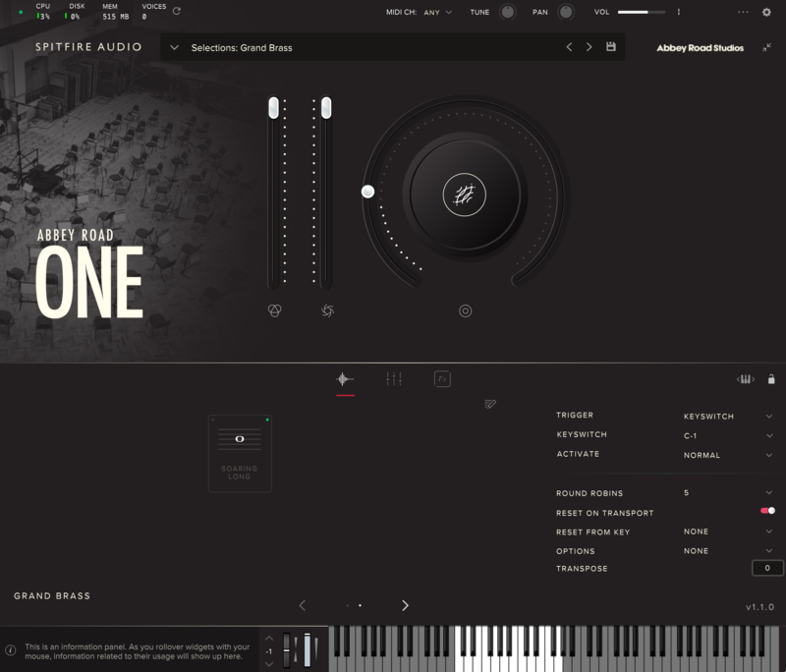Click the edit articulations pencil icon

click(x=490, y=404)
